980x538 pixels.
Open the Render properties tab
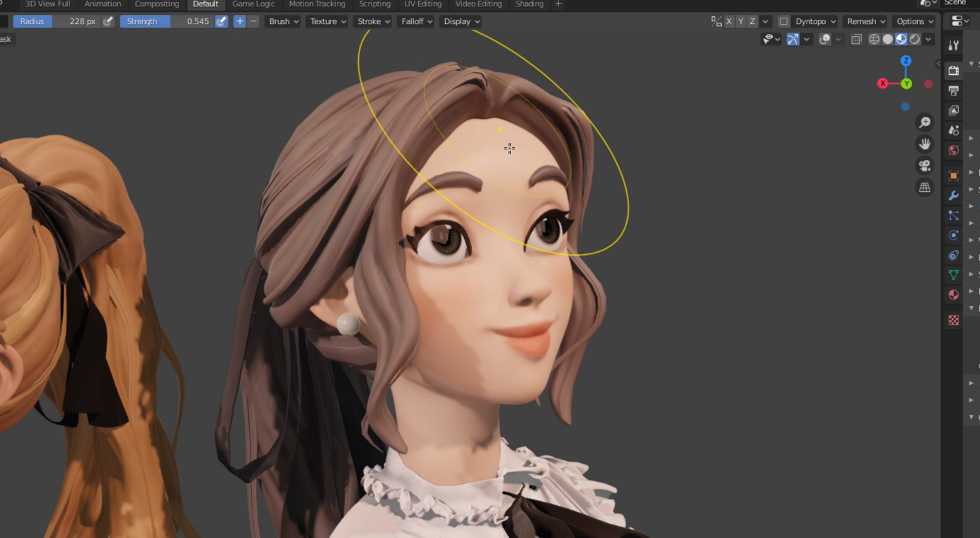click(953, 70)
